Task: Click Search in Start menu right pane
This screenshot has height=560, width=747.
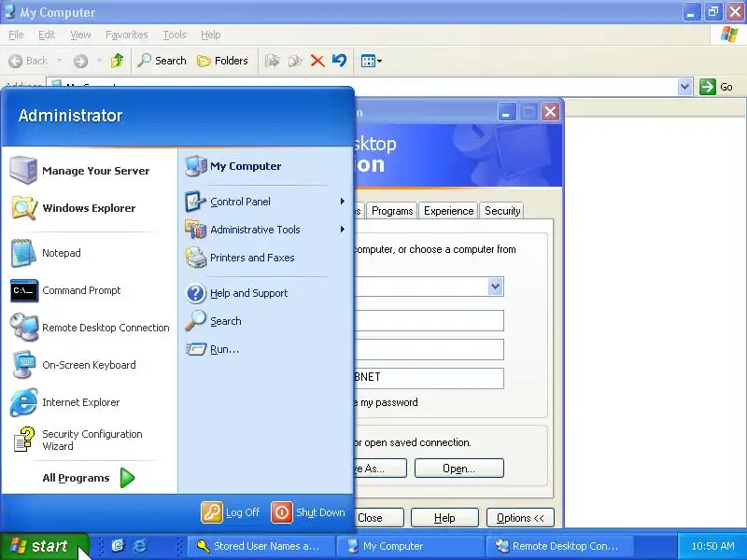Action: [266, 321]
